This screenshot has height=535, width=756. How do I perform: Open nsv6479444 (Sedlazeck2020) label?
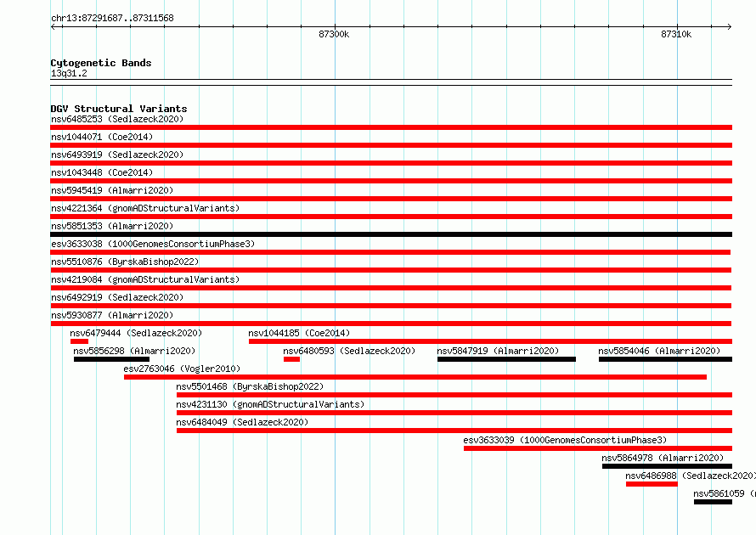(136, 333)
